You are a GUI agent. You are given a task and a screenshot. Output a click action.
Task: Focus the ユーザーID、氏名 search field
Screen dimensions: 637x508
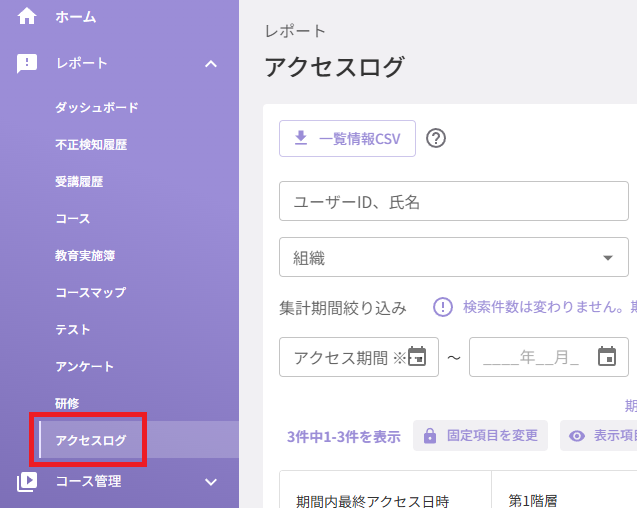[x=454, y=201]
